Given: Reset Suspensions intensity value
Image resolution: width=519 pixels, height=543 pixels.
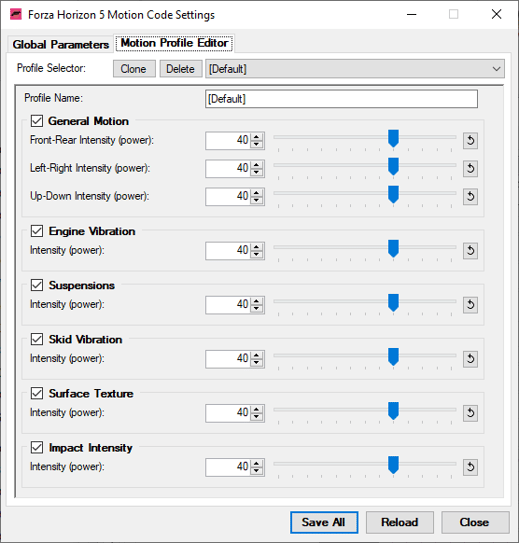Looking at the screenshot, I should coord(470,305).
